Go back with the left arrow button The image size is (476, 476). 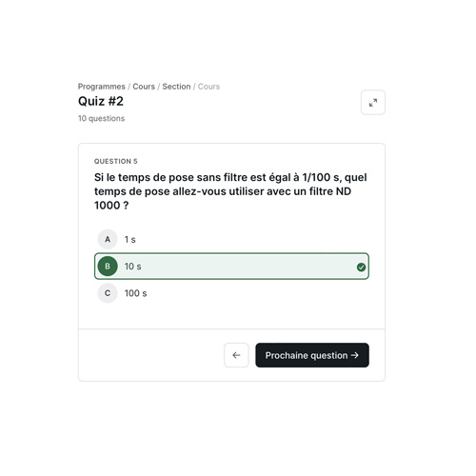click(x=236, y=355)
